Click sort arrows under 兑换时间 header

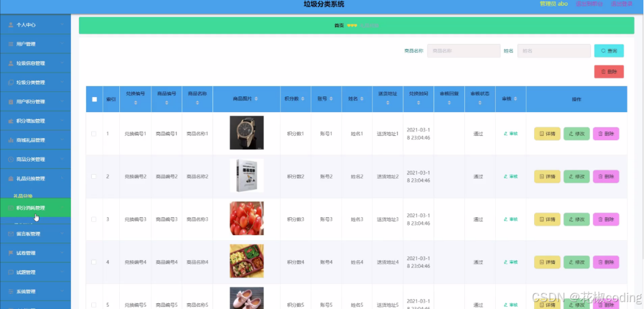tap(418, 103)
